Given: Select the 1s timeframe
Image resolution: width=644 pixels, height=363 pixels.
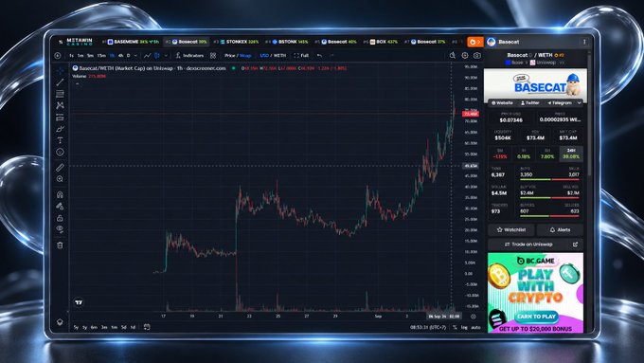Looking at the screenshot, I should [71, 56].
